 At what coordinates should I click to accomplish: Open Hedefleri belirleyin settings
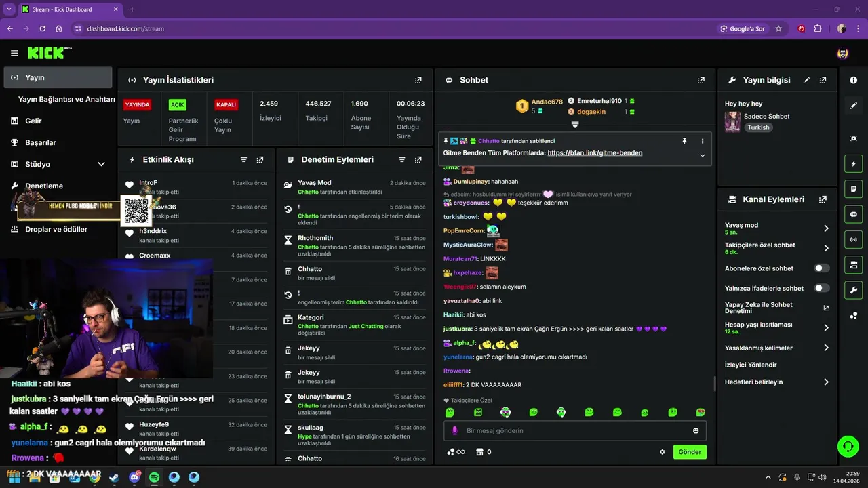tap(777, 382)
